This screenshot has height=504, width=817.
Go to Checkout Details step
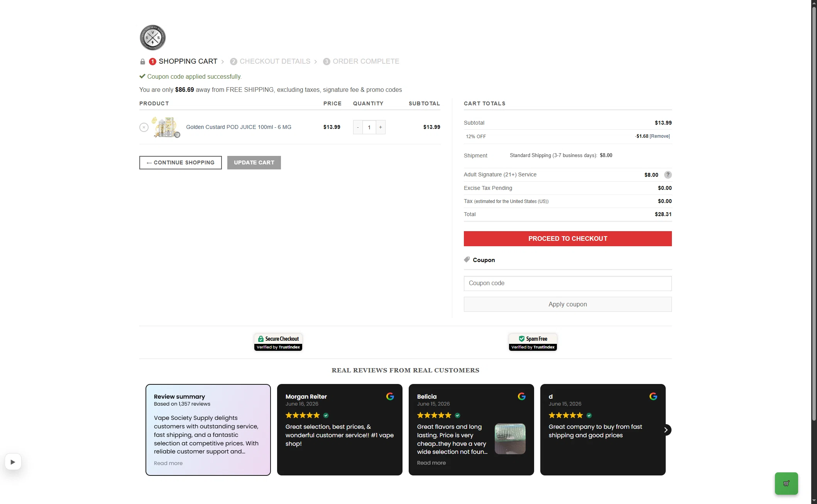275,61
